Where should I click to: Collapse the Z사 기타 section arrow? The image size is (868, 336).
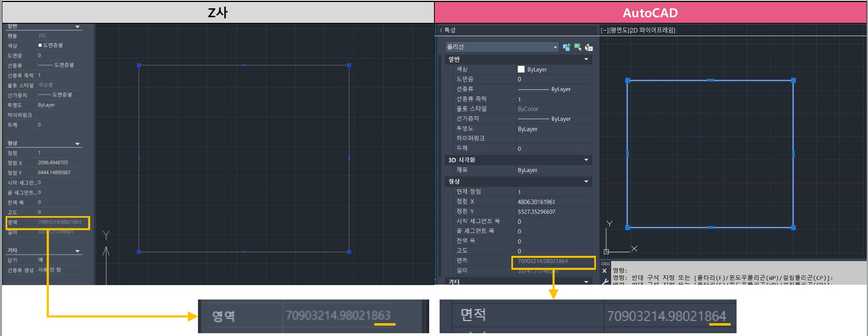(x=78, y=251)
